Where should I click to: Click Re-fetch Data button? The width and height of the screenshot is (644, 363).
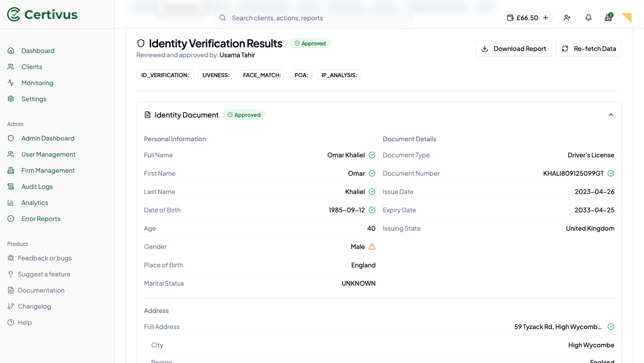pos(589,49)
